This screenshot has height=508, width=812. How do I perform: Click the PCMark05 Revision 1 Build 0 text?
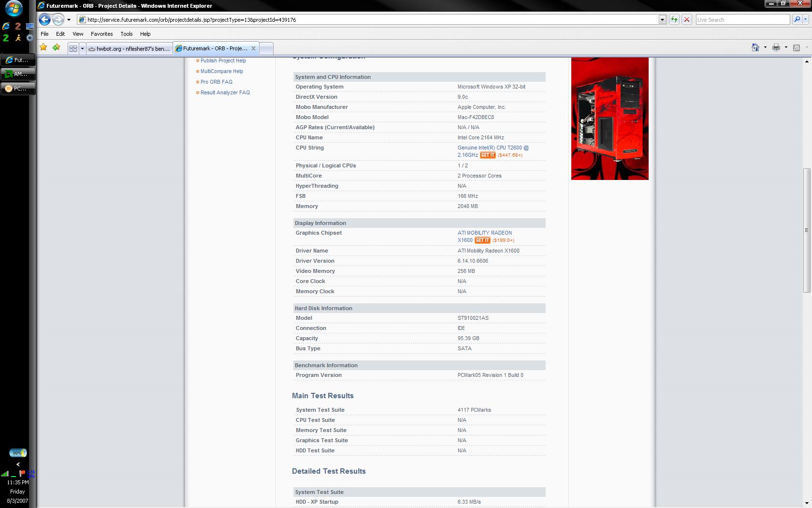coord(491,375)
